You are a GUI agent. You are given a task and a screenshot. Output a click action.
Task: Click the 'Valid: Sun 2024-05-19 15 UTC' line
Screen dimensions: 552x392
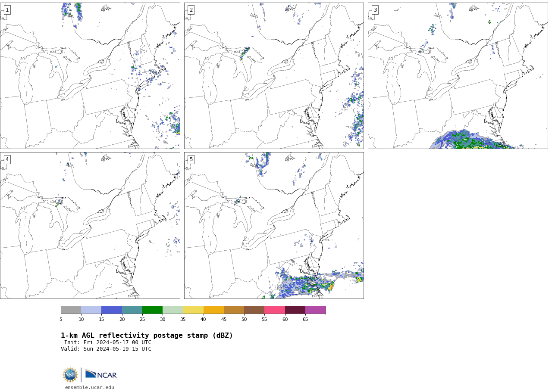tap(106, 349)
